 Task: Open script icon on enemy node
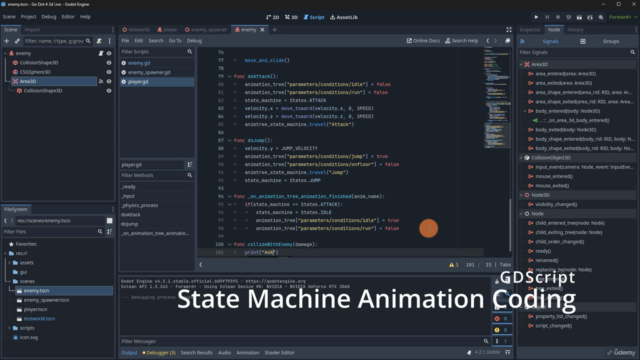point(101,53)
